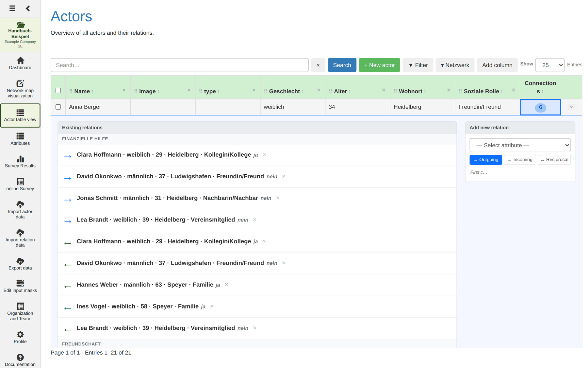Open Export data page
588x368 pixels.
20,264
